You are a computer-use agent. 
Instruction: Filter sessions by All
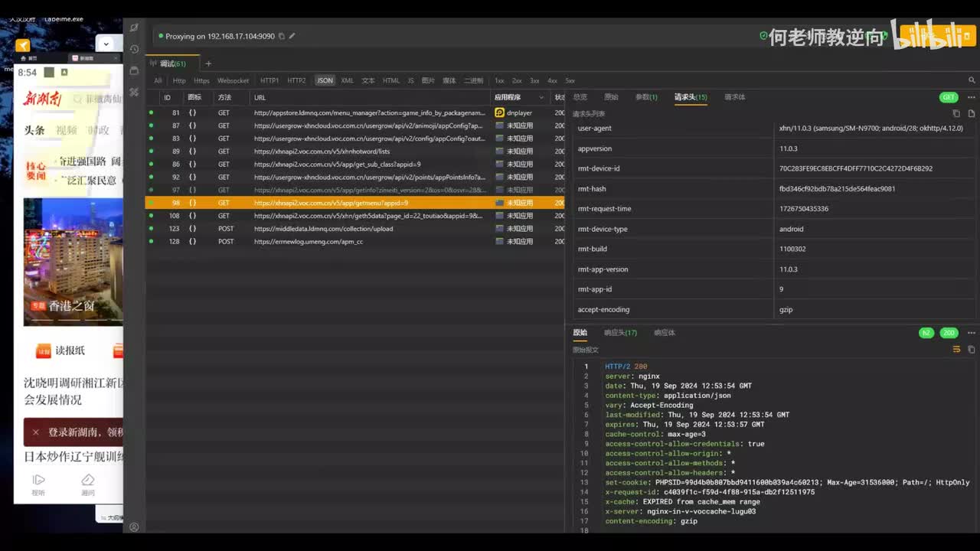tap(158, 80)
